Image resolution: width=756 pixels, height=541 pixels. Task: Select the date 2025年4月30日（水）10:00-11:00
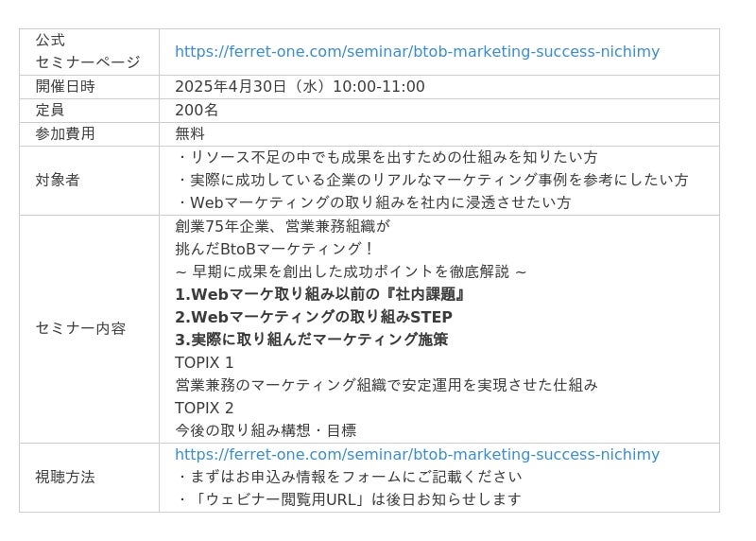300,87
